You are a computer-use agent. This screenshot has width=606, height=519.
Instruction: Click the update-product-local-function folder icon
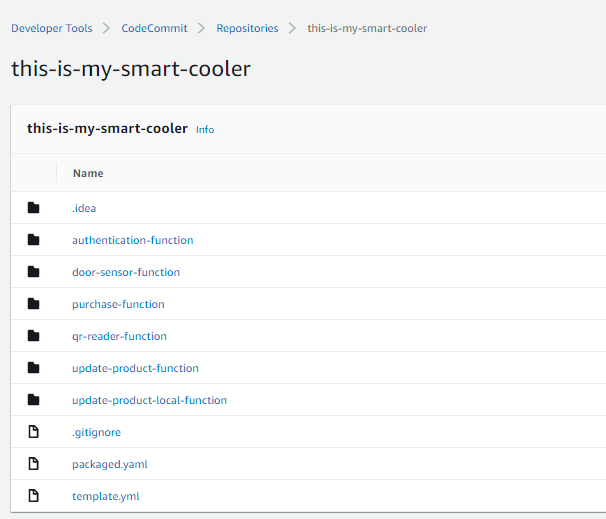tap(34, 400)
